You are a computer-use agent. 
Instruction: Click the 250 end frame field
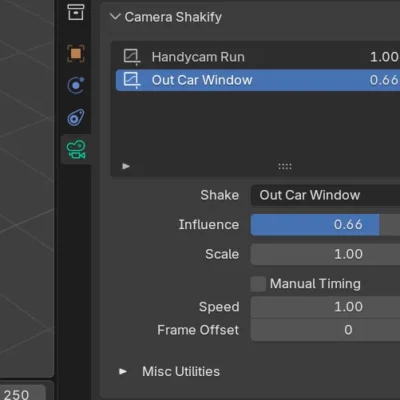22,393
